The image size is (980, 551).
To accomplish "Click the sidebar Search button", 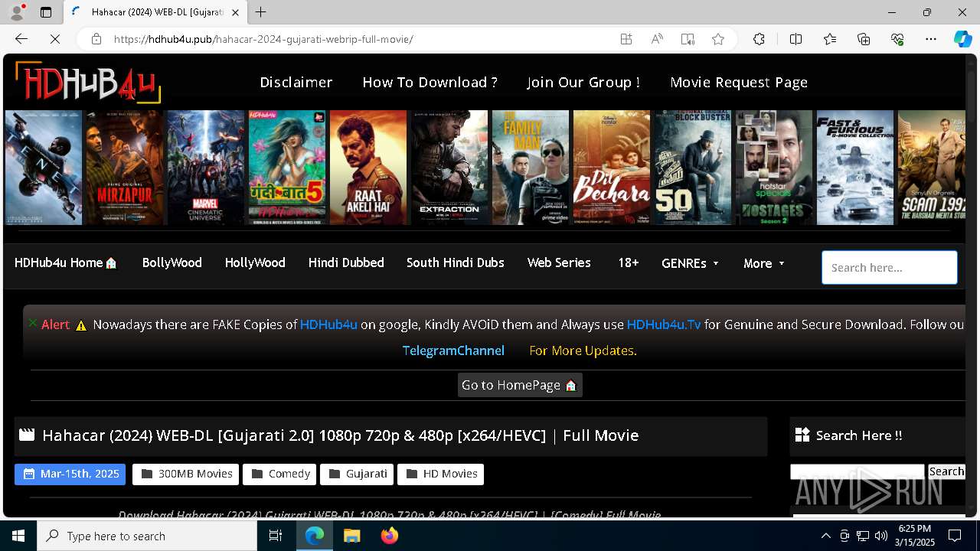I will coord(946,471).
